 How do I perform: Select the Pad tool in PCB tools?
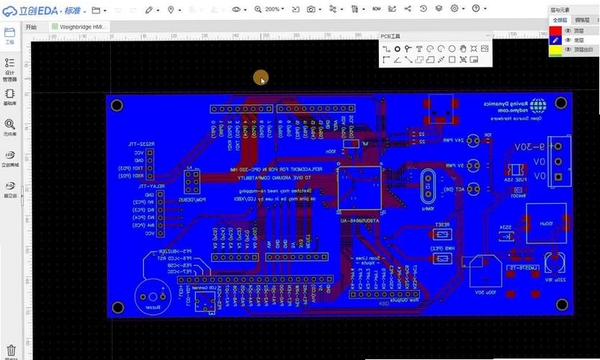tap(397, 49)
